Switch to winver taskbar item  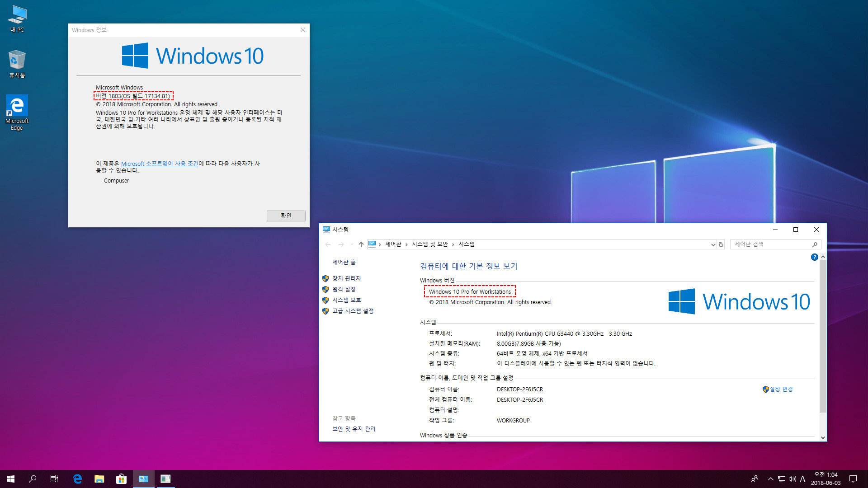pos(165,479)
